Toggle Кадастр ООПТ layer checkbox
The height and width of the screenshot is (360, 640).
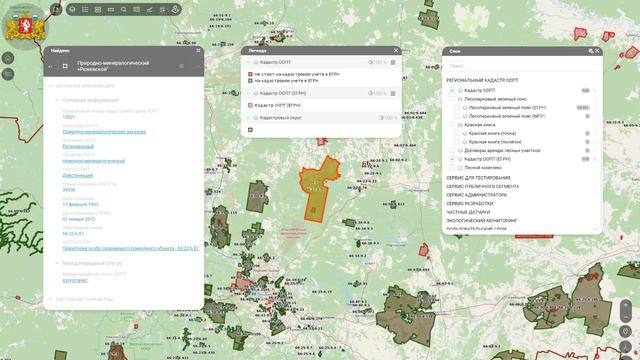452,90
